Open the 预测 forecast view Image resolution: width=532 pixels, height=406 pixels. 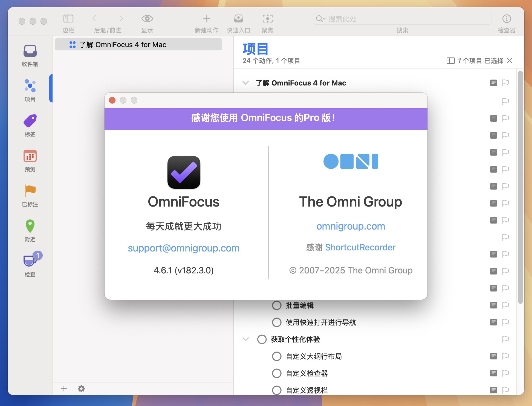pyautogui.click(x=30, y=160)
